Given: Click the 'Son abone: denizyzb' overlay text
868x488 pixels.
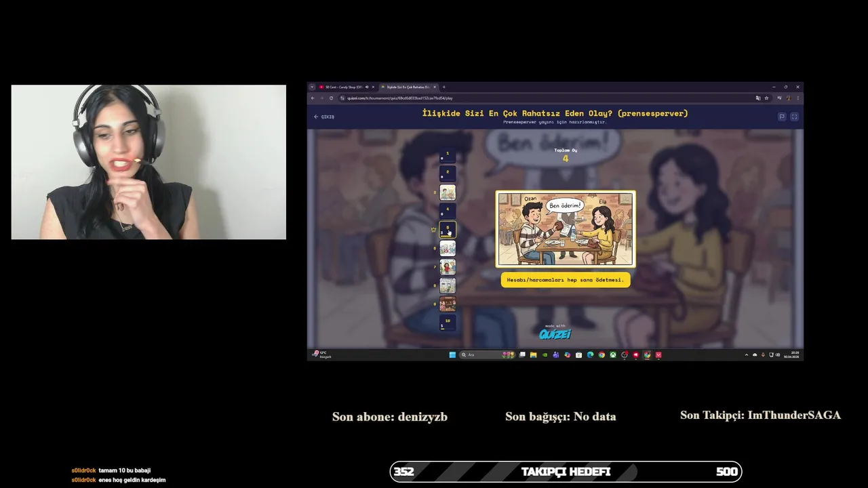Looking at the screenshot, I should pos(390,417).
